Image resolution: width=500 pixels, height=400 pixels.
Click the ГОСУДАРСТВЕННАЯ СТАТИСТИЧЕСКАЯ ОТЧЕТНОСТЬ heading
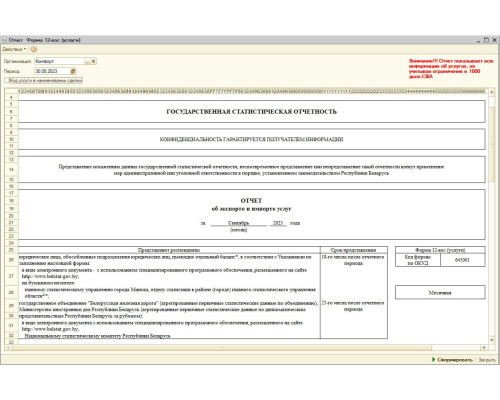pos(251,112)
